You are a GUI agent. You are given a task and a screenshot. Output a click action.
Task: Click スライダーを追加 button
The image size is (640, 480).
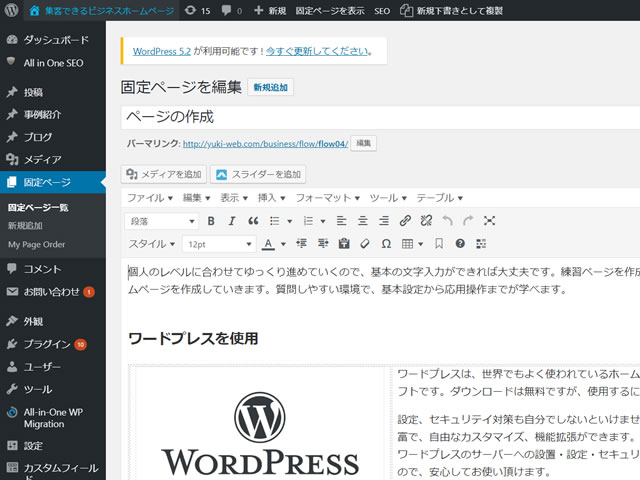pyautogui.click(x=258, y=174)
